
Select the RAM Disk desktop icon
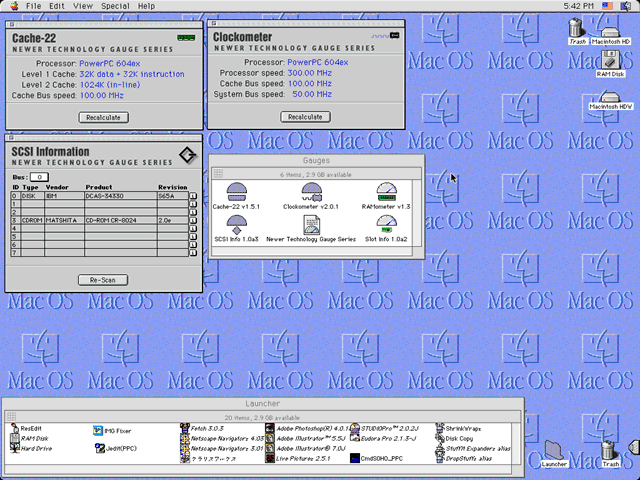(610, 63)
